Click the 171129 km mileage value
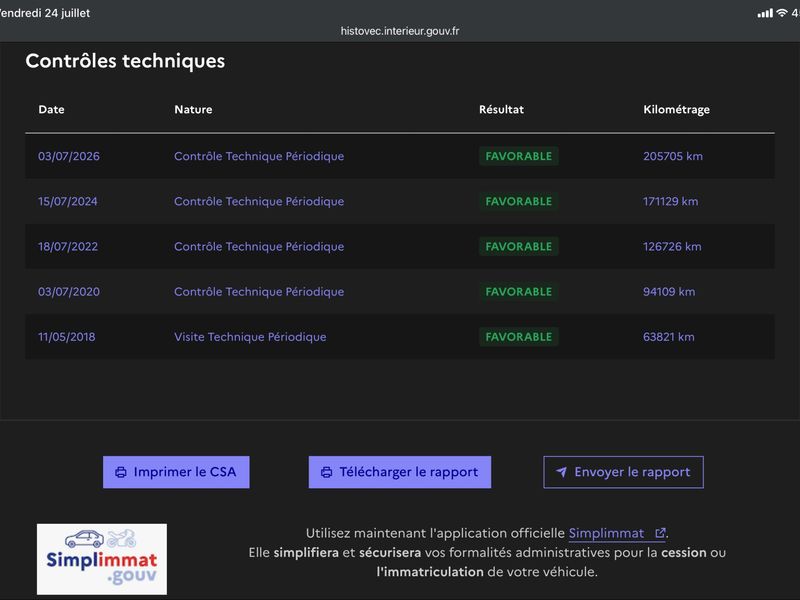 pyautogui.click(x=670, y=202)
